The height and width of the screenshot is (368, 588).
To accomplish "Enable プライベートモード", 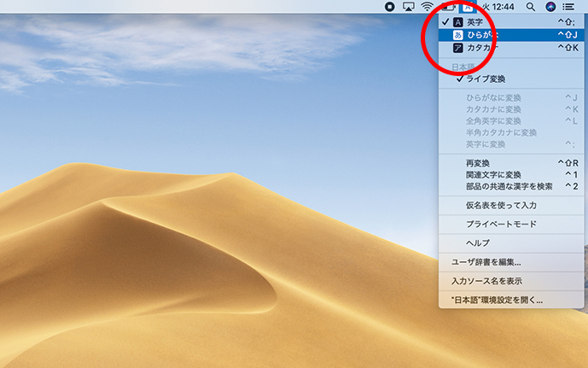I will pyautogui.click(x=501, y=224).
